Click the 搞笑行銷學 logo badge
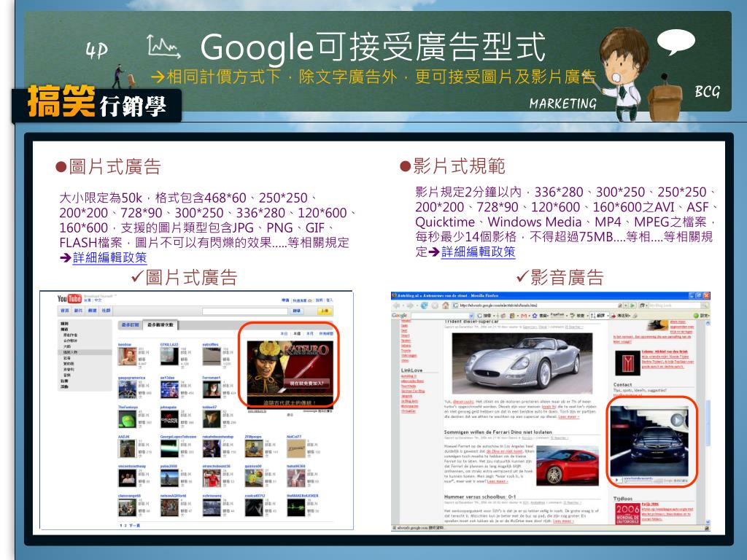Viewport: 747px width, 560px height. [x=97, y=104]
